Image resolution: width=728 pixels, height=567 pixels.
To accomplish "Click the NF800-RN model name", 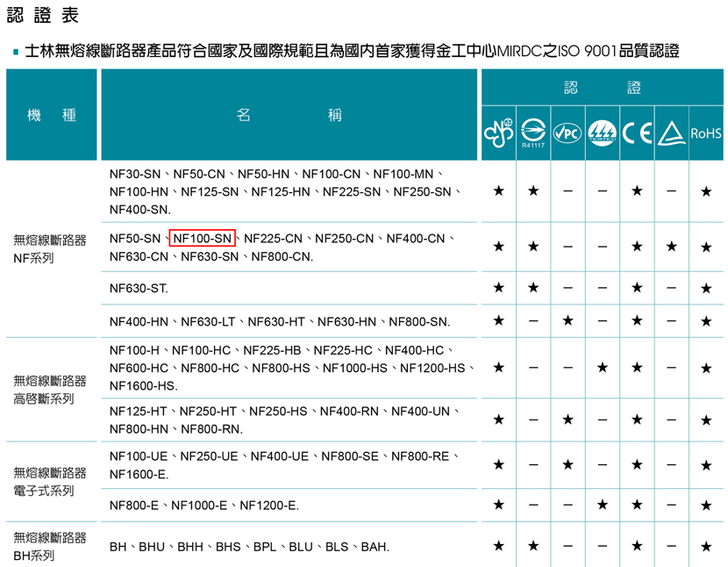I will (211, 429).
